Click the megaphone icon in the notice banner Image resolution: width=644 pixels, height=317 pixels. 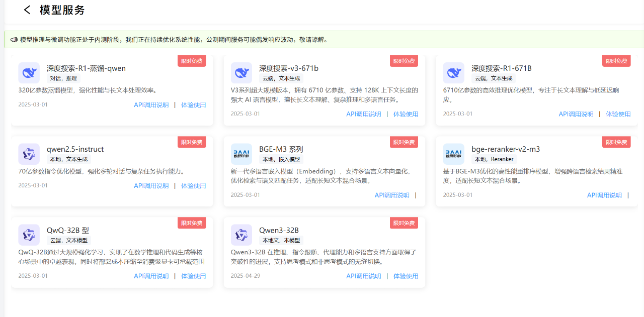coord(14,40)
